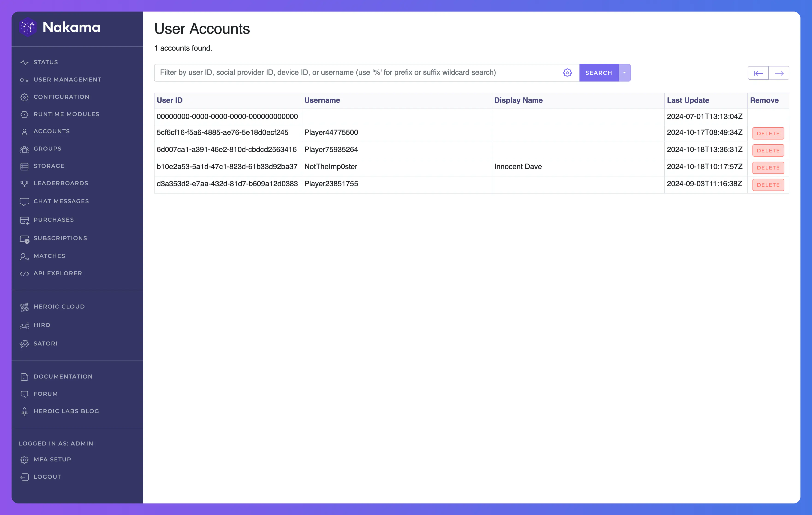Click MFA Setup option

point(52,459)
